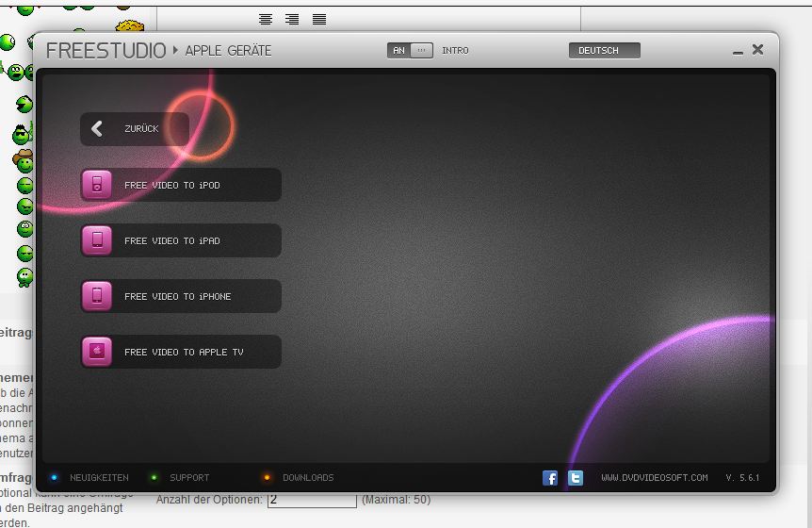
Task: Minimize the Free Studio window
Action: 736,50
